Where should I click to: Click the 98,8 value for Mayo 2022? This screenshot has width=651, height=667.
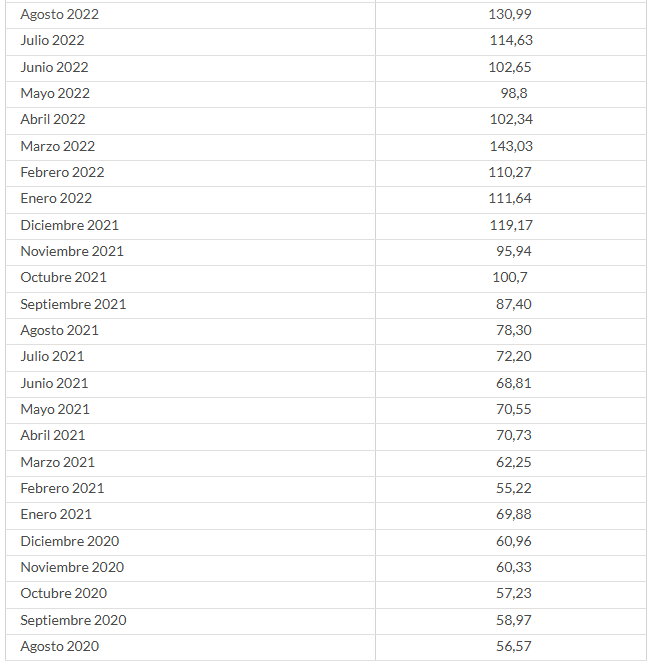514,94
